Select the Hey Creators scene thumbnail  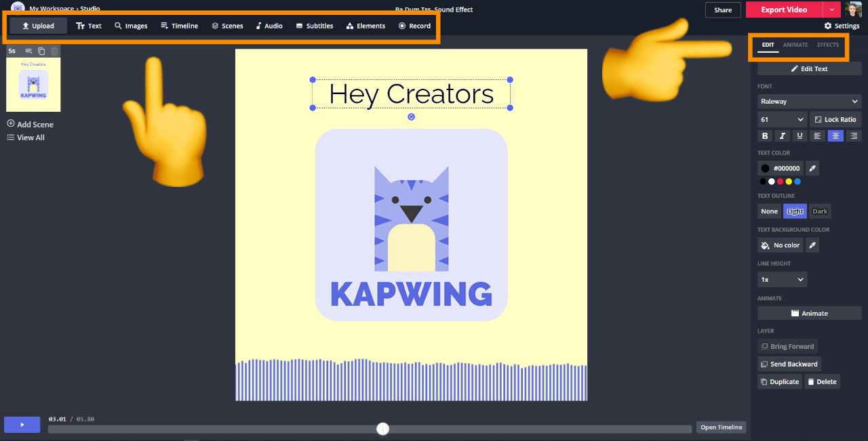tap(33, 84)
